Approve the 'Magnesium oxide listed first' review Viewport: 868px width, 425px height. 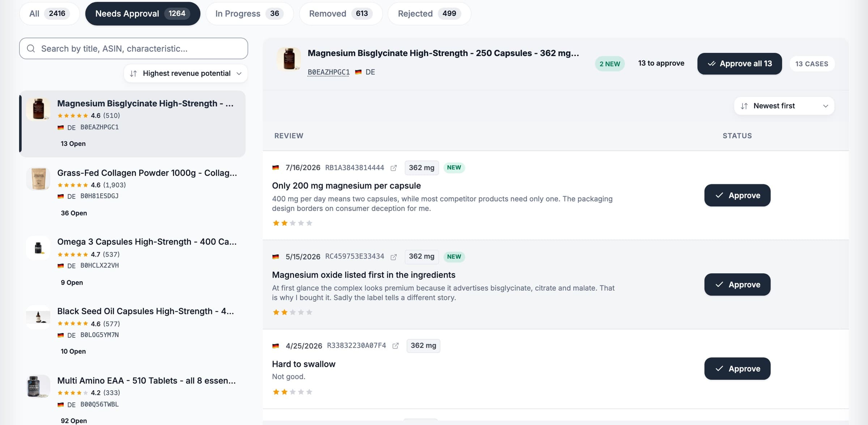(737, 285)
